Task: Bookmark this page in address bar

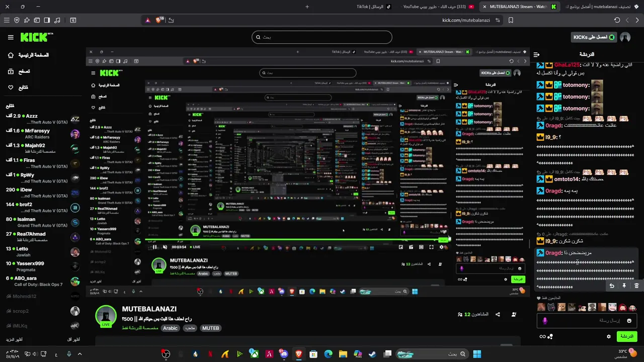Action: pos(511,20)
